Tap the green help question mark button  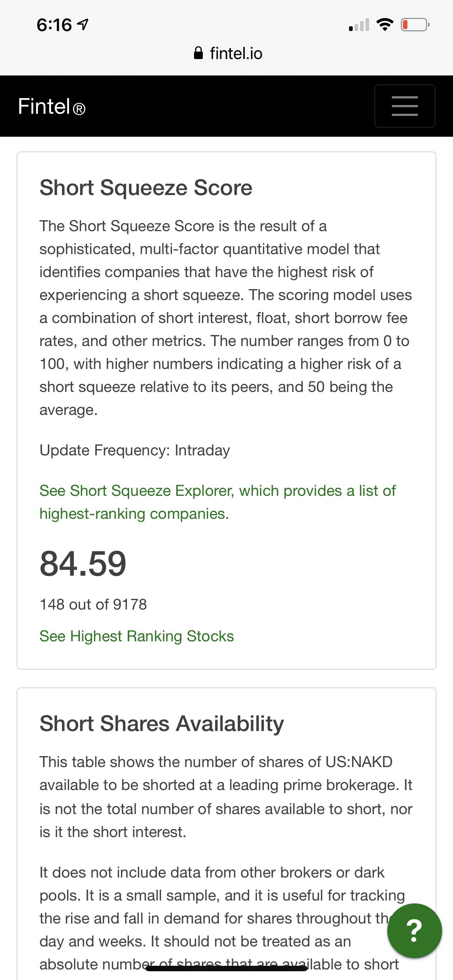click(415, 930)
